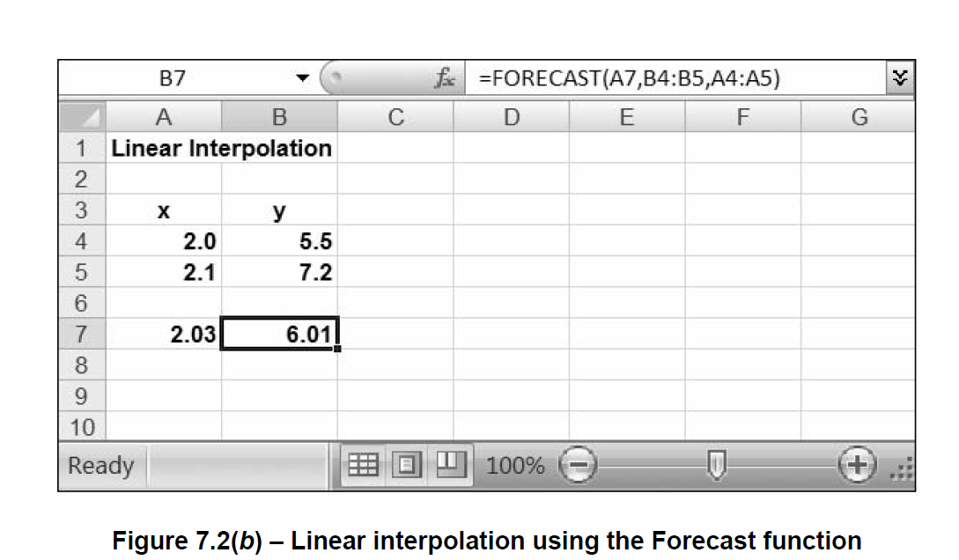Click the Select All corner above row 1
Screen dimensions: 959x560
tap(81, 115)
